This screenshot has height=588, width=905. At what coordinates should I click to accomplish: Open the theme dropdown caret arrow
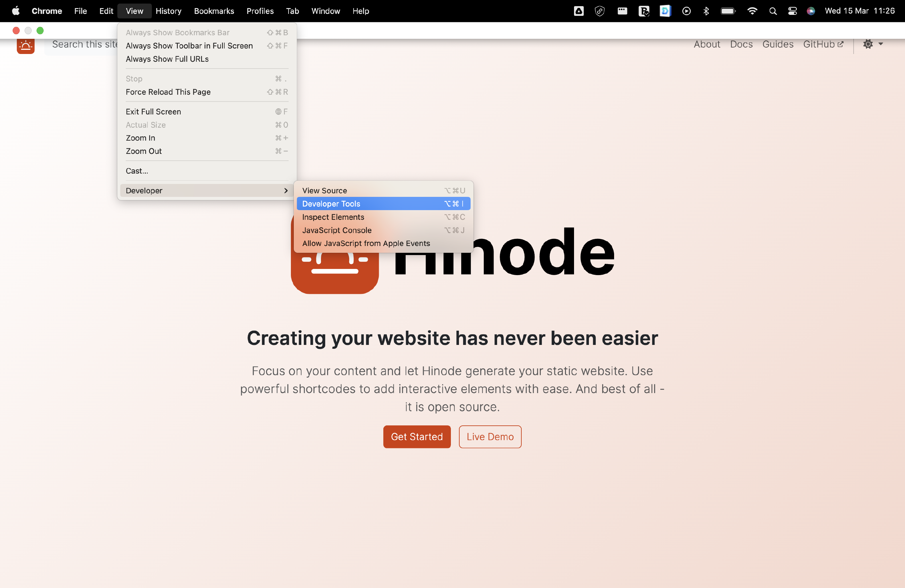(x=881, y=44)
